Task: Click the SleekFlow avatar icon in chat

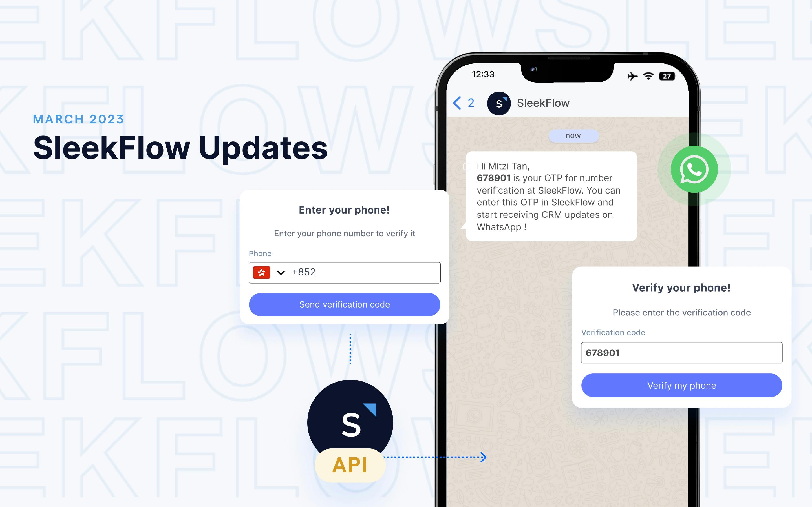Action: point(498,103)
